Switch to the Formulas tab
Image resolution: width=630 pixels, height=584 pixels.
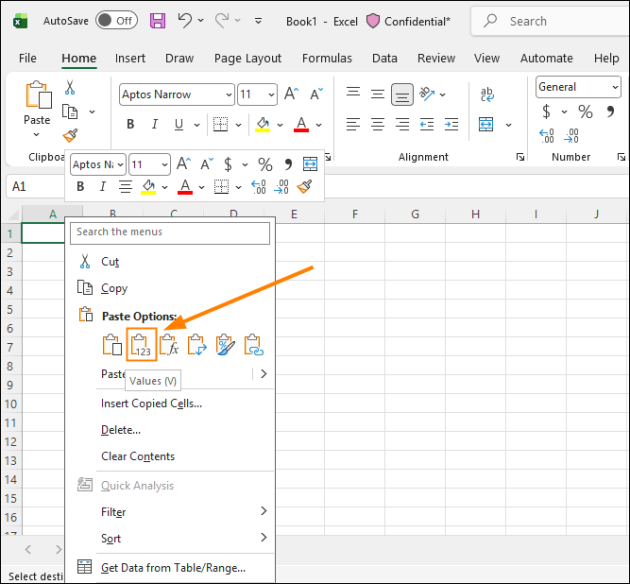pyautogui.click(x=327, y=58)
